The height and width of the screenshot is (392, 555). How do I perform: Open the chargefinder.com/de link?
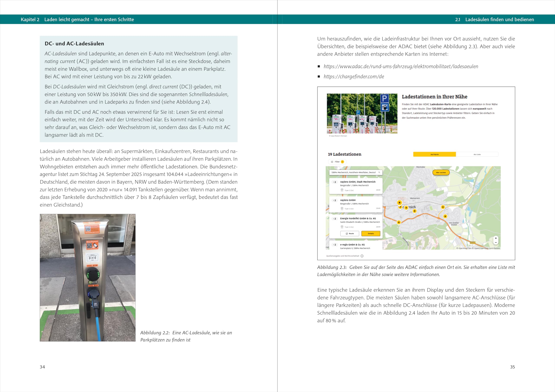(354, 77)
